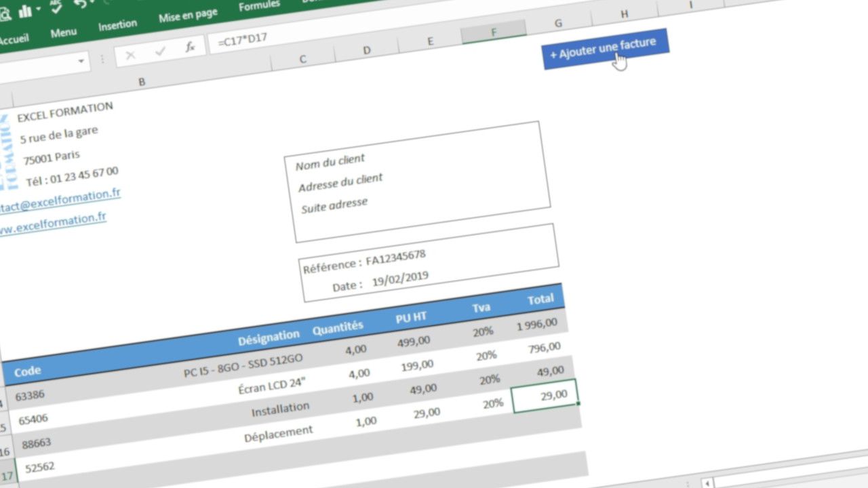This screenshot has width=868, height=488.
Task: Open the Mise en page tab
Action: coord(188,16)
